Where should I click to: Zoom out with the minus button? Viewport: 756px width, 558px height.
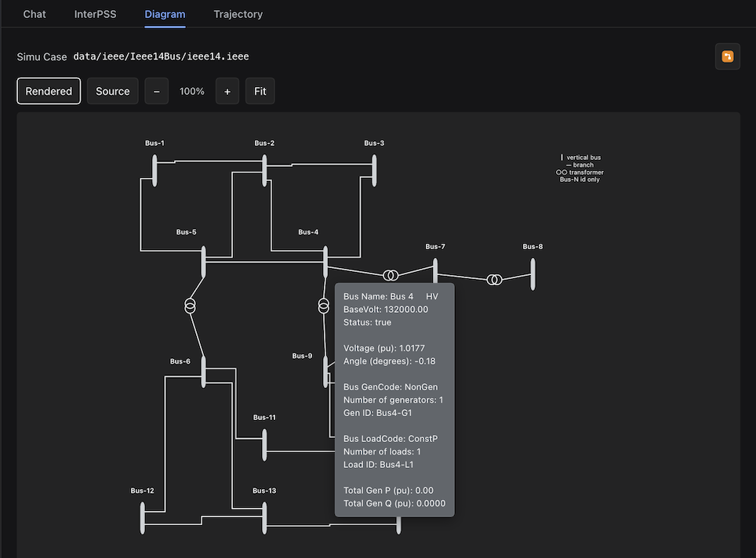[156, 91]
